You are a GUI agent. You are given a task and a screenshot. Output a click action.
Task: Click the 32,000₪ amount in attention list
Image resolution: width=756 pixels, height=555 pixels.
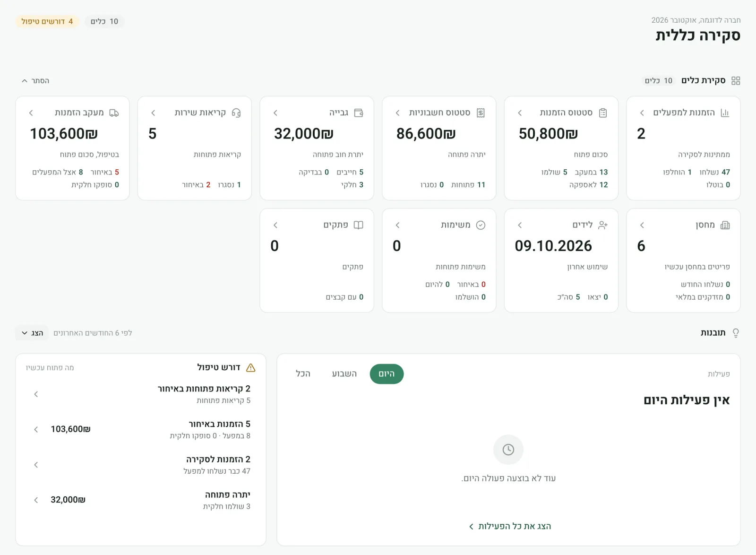68,500
